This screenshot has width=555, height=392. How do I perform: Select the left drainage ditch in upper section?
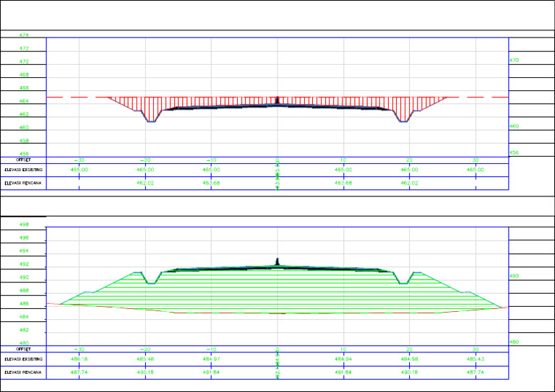tap(151, 117)
